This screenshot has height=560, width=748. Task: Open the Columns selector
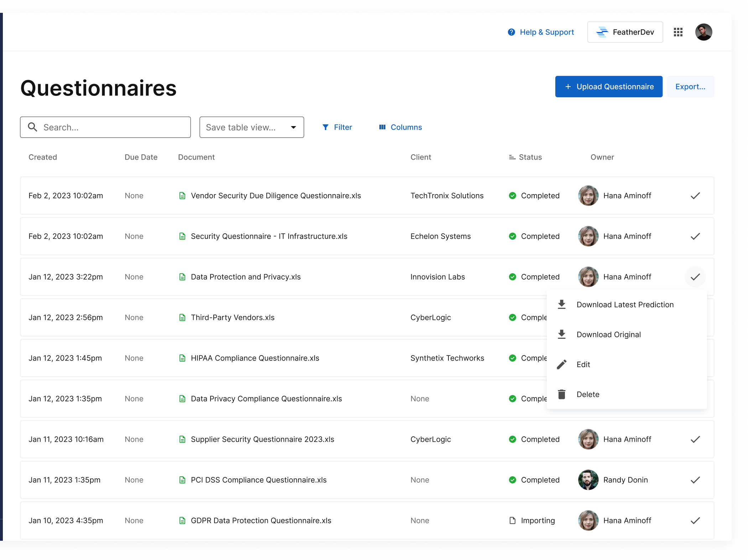click(400, 127)
